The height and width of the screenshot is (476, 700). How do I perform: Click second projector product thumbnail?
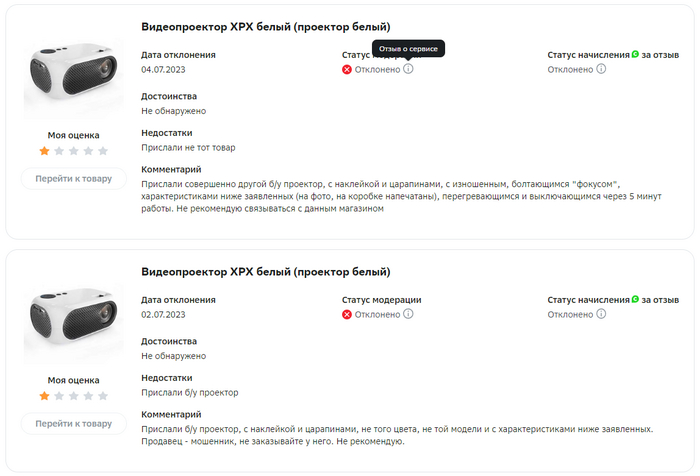click(x=73, y=325)
